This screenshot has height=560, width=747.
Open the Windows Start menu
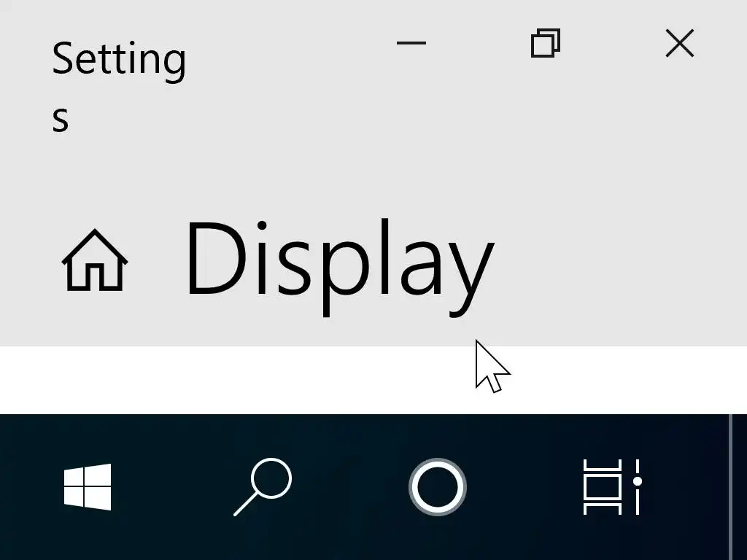(88, 486)
